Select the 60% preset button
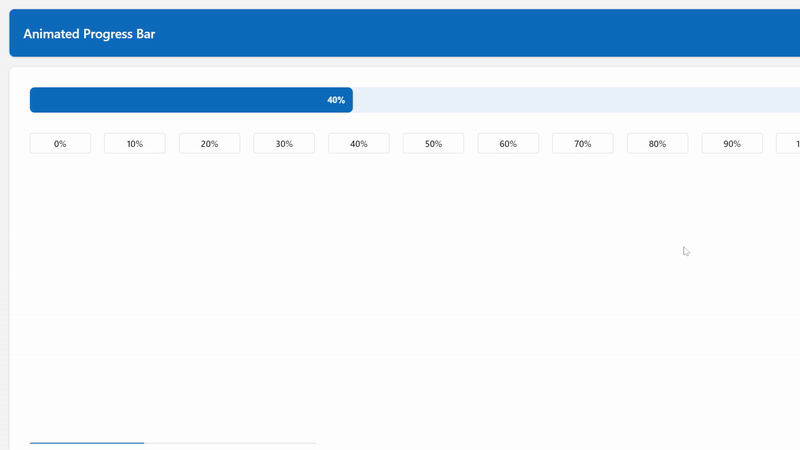The image size is (800, 450). click(x=508, y=143)
